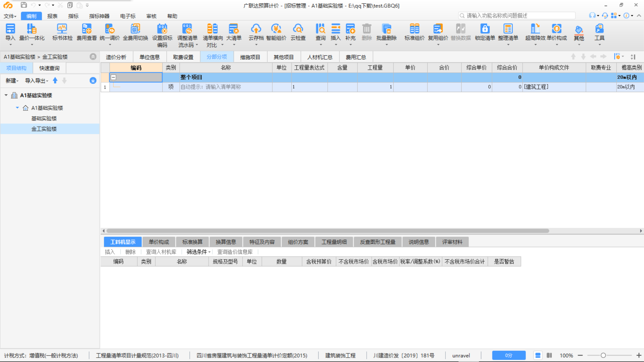Click 查询造价信息库 button
Image resolution: width=644 pixels, height=362 pixels.
(235, 252)
